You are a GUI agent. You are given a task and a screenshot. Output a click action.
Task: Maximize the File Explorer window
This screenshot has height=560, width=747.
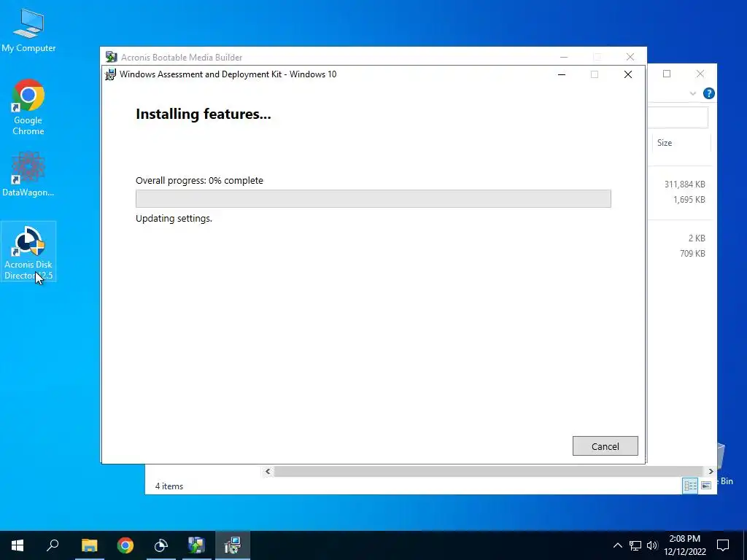coord(667,74)
